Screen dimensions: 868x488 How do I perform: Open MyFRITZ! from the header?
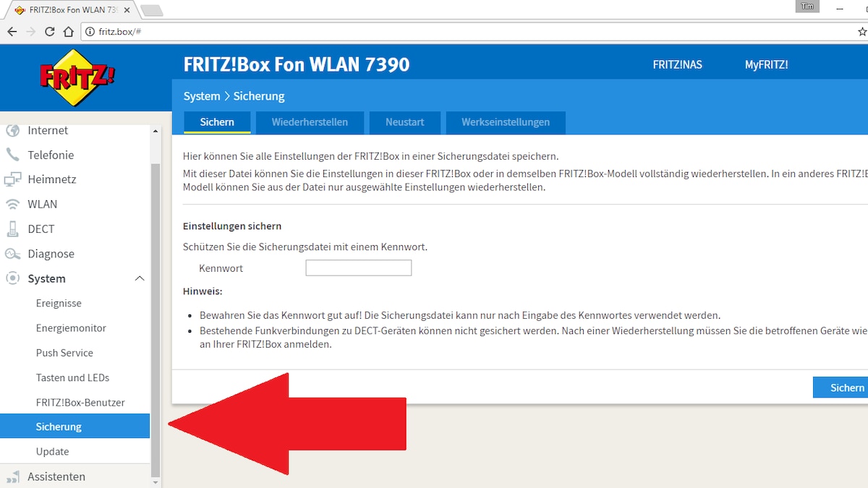click(x=766, y=64)
